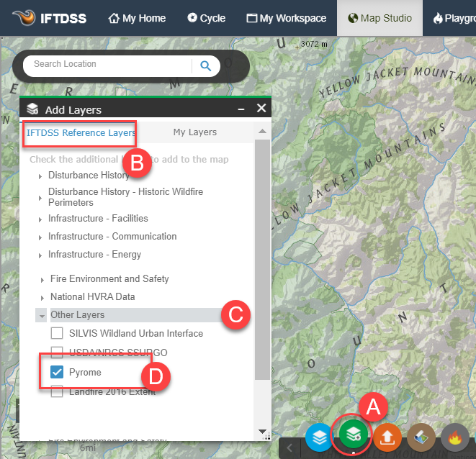
Task: Click the home icon beside My Home
Action: point(114,18)
